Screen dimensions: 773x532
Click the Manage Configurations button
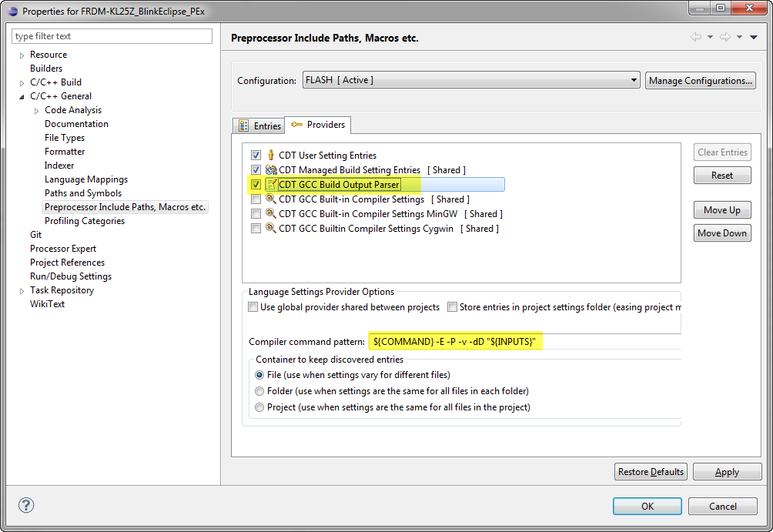pyautogui.click(x=700, y=81)
